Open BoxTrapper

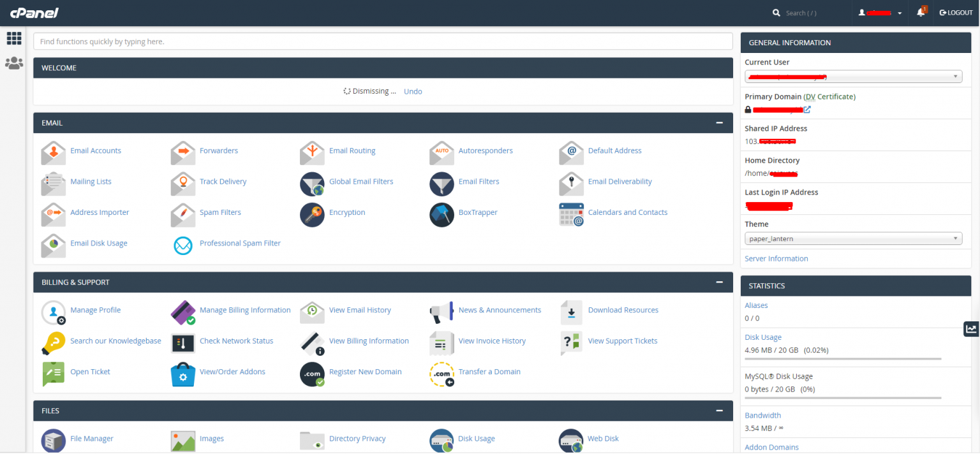tap(478, 212)
